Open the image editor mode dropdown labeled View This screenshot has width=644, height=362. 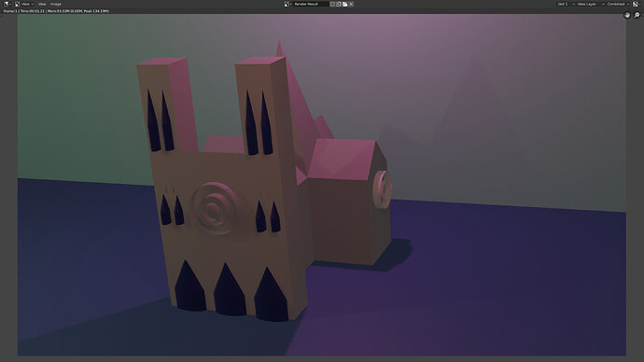click(x=24, y=4)
